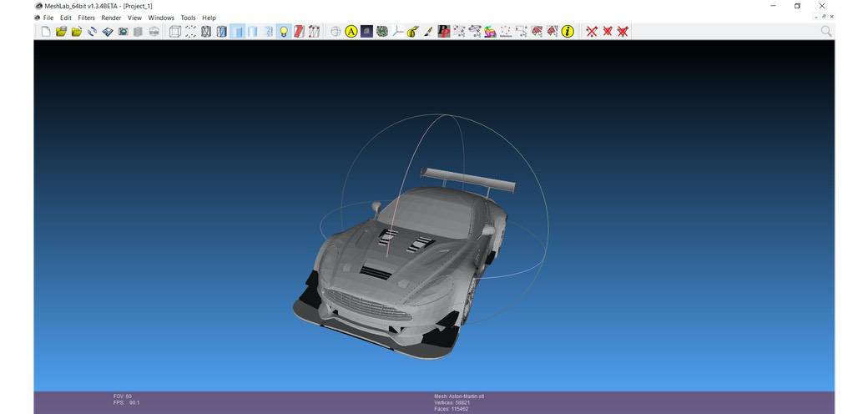
Task: Click the 'Vertices: 58821' status text
Action: [x=452, y=403]
